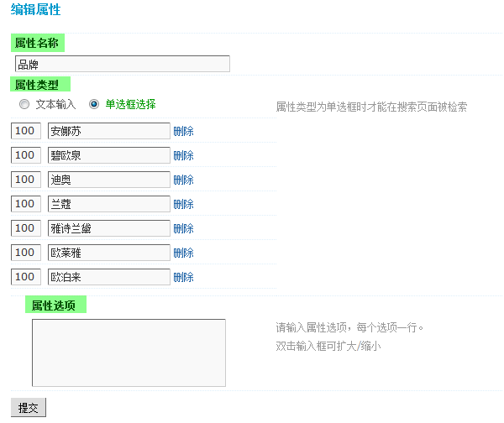Click the sort order field beside 雅诗兰黛
This screenshot has height=423, width=504.
tap(26, 228)
